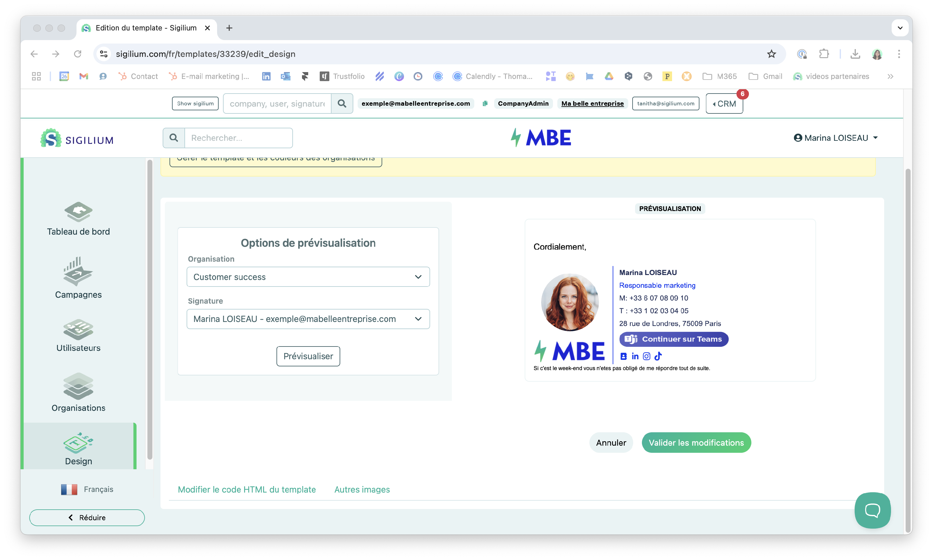Click the TikTok icon in signature preview
This screenshot has height=560, width=933.
(x=658, y=356)
